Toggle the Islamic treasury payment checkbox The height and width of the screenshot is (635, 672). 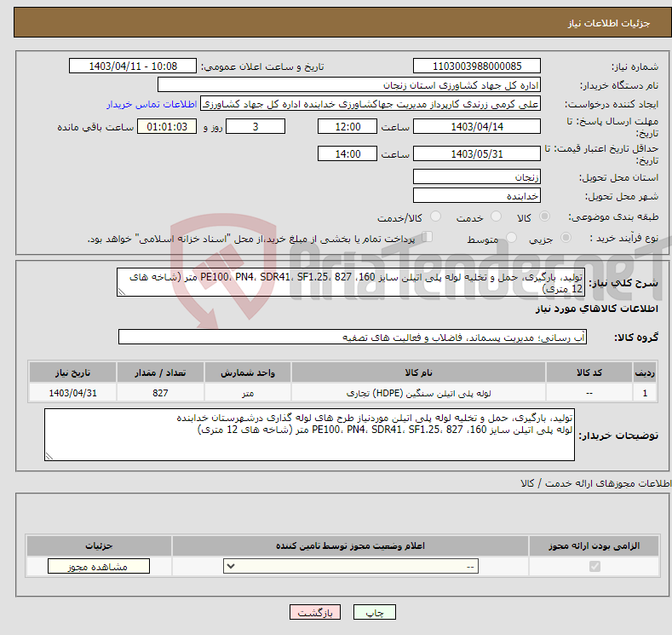click(x=427, y=237)
